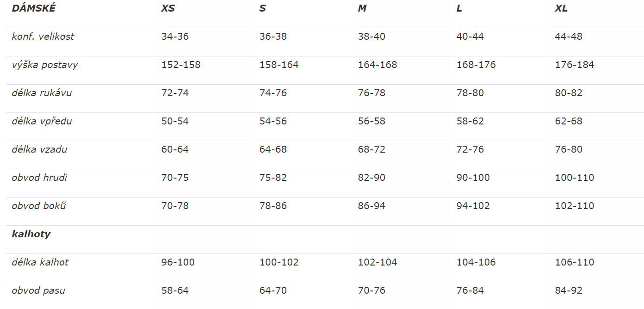Click the 'obvod boků' row label
The image size is (644, 309).
point(39,206)
